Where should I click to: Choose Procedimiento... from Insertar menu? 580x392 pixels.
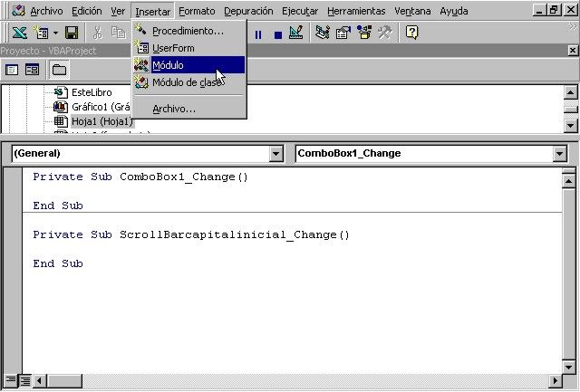[x=188, y=31]
